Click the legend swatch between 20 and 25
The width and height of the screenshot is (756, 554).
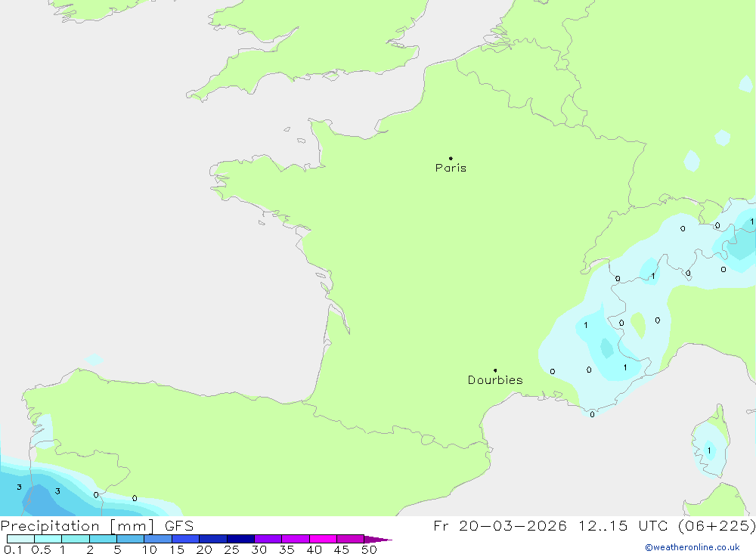coord(213,539)
